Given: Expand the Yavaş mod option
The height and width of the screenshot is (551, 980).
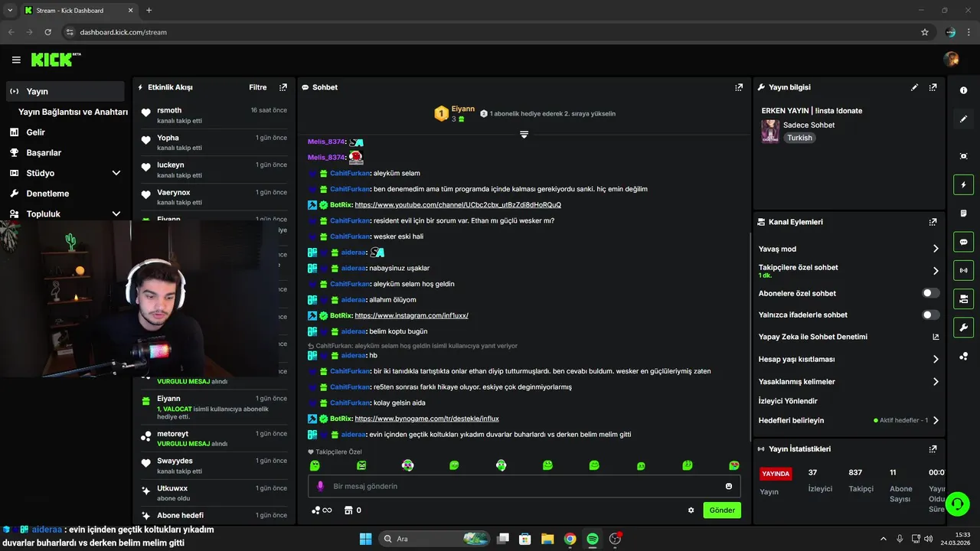Looking at the screenshot, I should [848, 249].
